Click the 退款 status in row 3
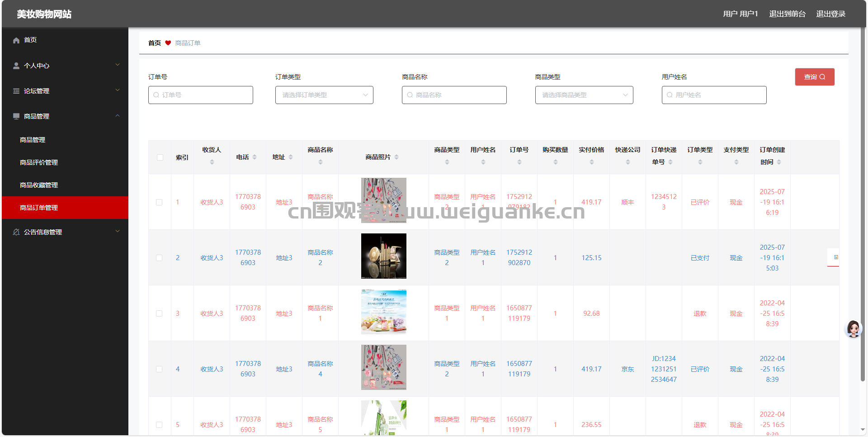Viewport: 868px width, 437px height. pyautogui.click(x=700, y=313)
